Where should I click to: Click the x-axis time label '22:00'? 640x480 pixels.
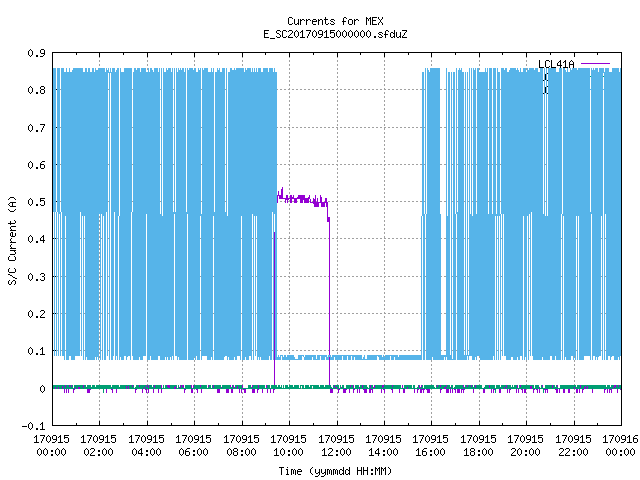point(573,452)
